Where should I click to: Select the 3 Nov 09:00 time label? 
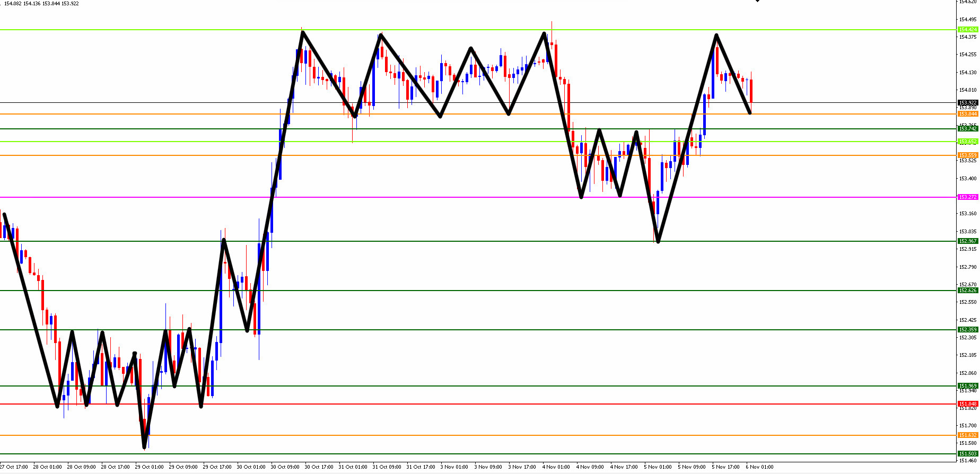[488, 467]
